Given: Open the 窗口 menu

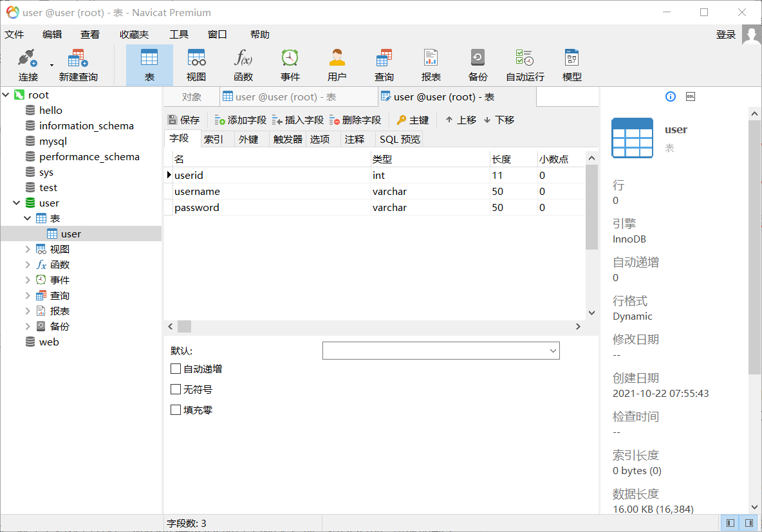Looking at the screenshot, I should pyautogui.click(x=218, y=35).
